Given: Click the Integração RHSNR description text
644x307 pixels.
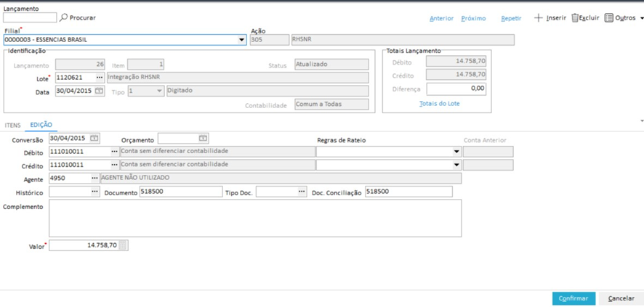Looking at the screenshot, I should point(134,77).
